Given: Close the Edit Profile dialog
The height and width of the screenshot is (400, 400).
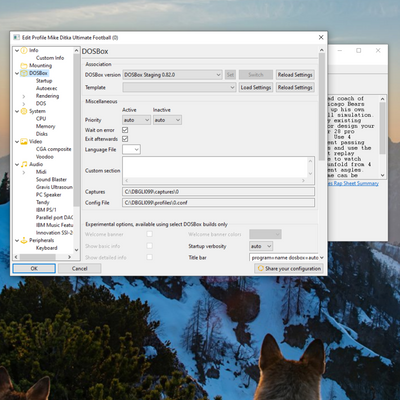Looking at the screenshot, I should click(321, 37).
